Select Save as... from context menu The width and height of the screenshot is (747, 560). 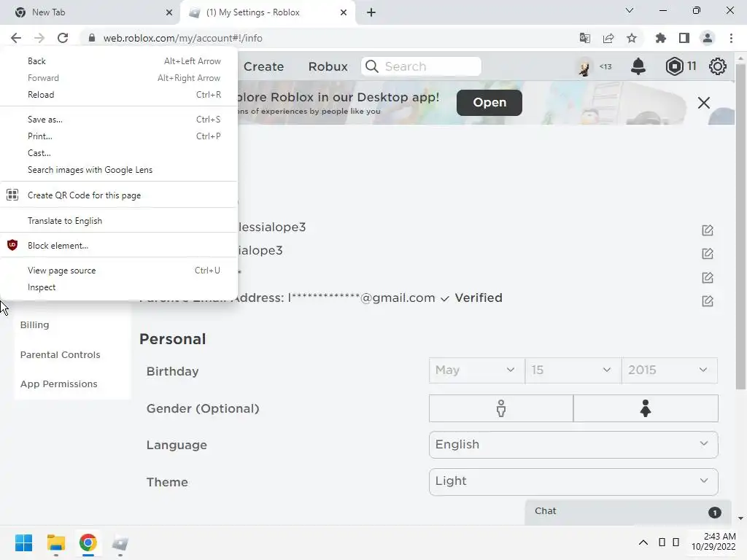click(x=119, y=120)
